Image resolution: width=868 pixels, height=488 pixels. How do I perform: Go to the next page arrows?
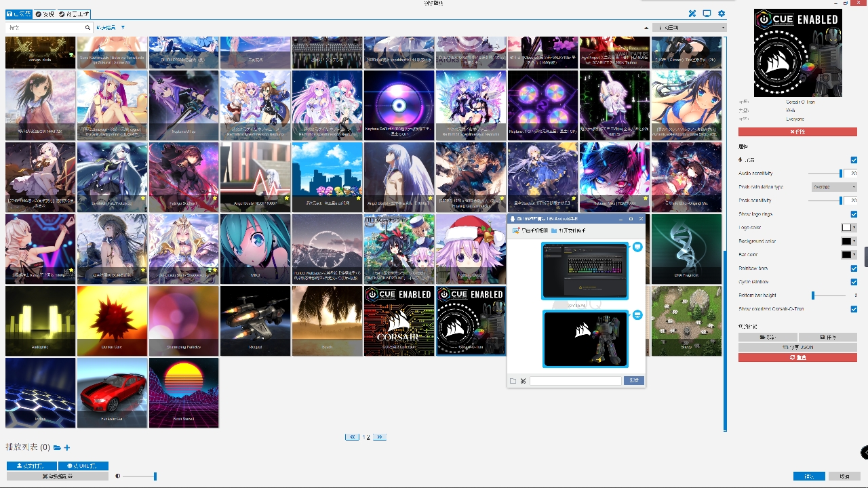click(x=380, y=437)
